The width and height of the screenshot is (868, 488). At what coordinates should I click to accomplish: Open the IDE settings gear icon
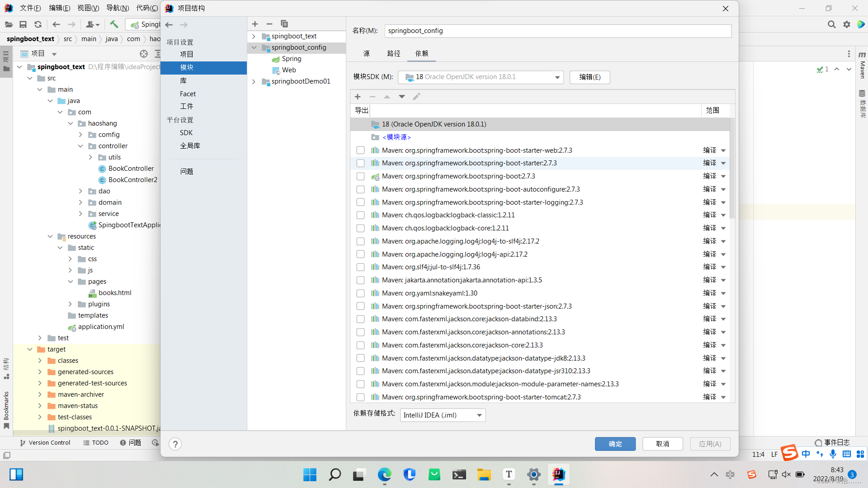pyautogui.click(x=846, y=24)
